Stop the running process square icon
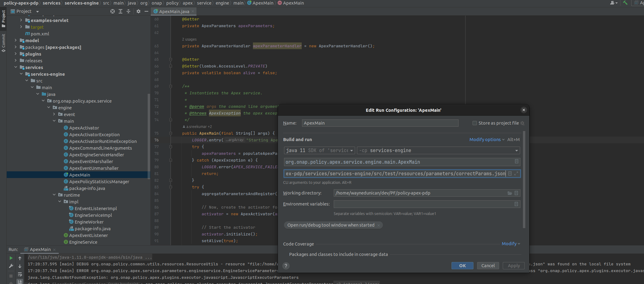The image size is (644, 284). [11, 276]
